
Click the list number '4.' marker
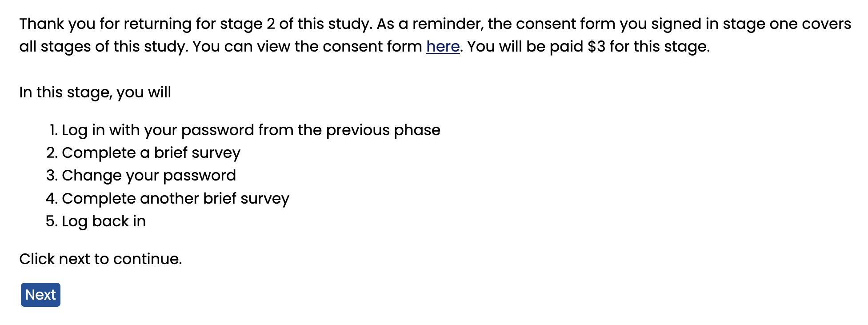[x=52, y=199]
